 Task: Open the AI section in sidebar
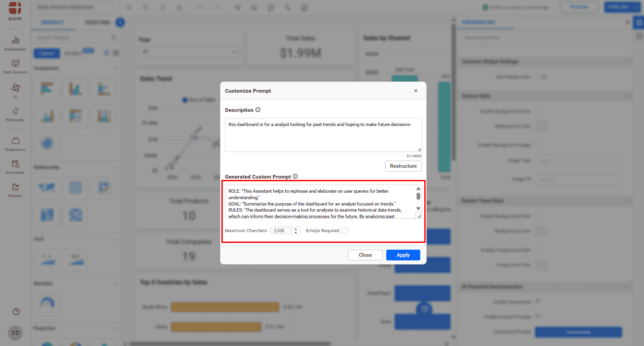[15, 91]
